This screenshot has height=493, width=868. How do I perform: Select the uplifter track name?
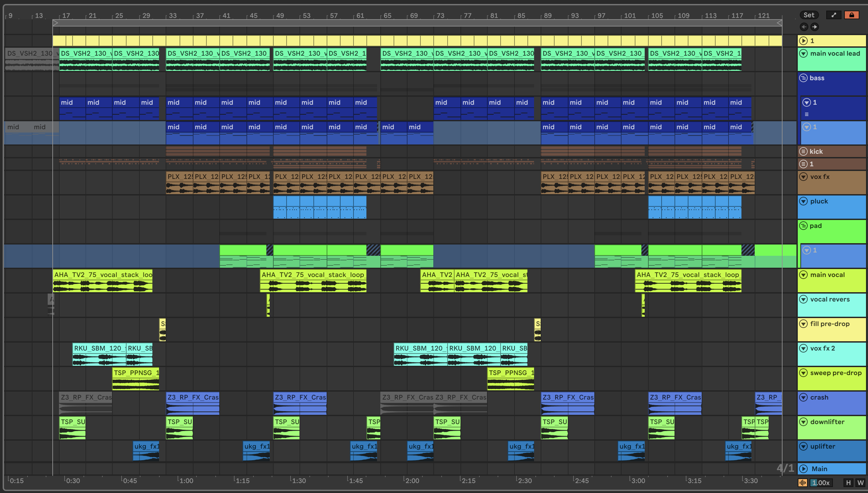point(823,446)
